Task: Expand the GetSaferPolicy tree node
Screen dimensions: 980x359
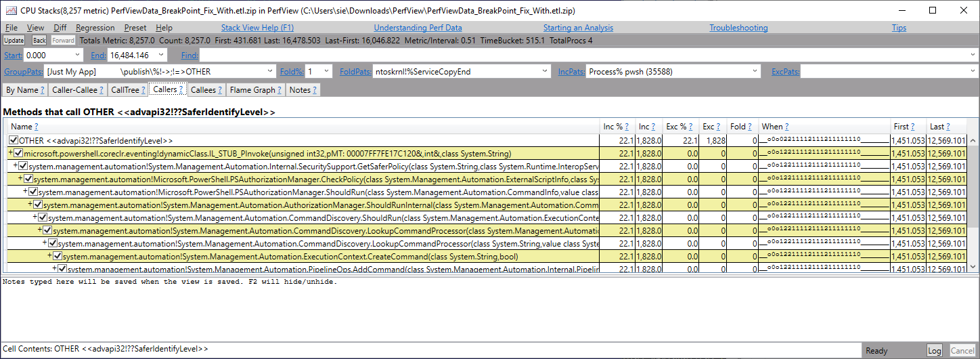Action: [x=15, y=166]
